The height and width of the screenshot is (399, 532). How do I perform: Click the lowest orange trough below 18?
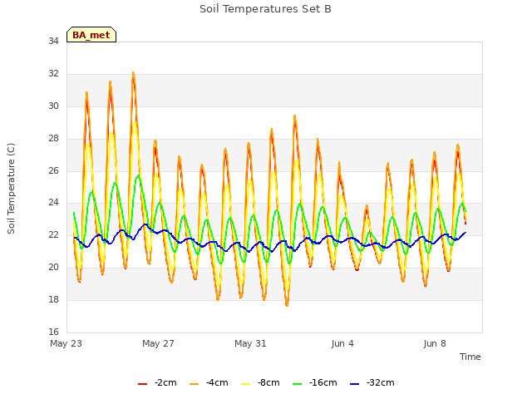tap(287, 305)
